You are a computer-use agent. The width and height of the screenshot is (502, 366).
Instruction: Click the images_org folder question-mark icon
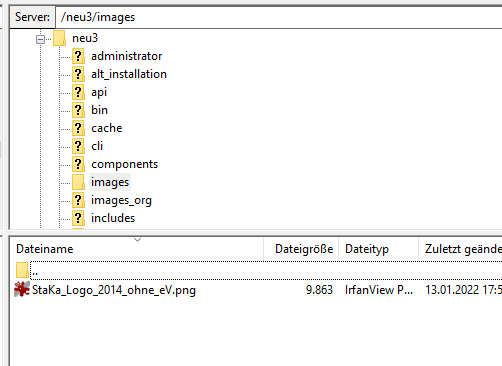78,200
